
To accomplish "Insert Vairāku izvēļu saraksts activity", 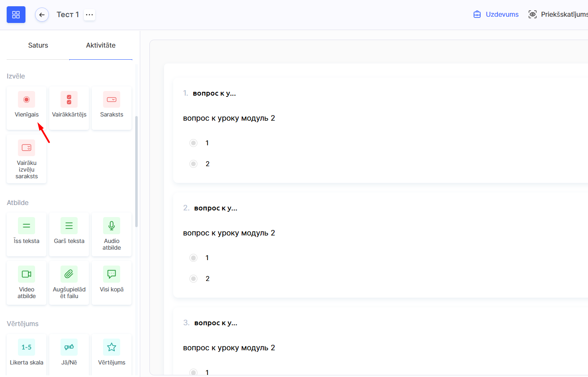I will tap(26, 159).
